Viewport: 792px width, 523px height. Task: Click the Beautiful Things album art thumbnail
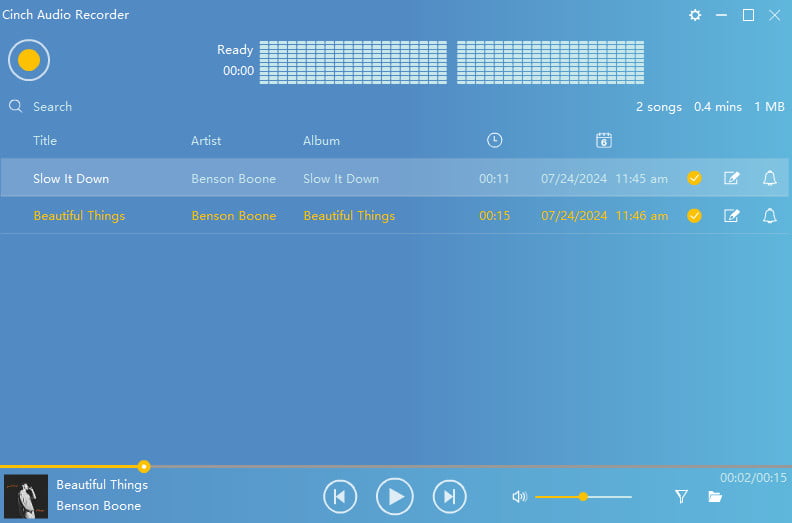pos(26,496)
